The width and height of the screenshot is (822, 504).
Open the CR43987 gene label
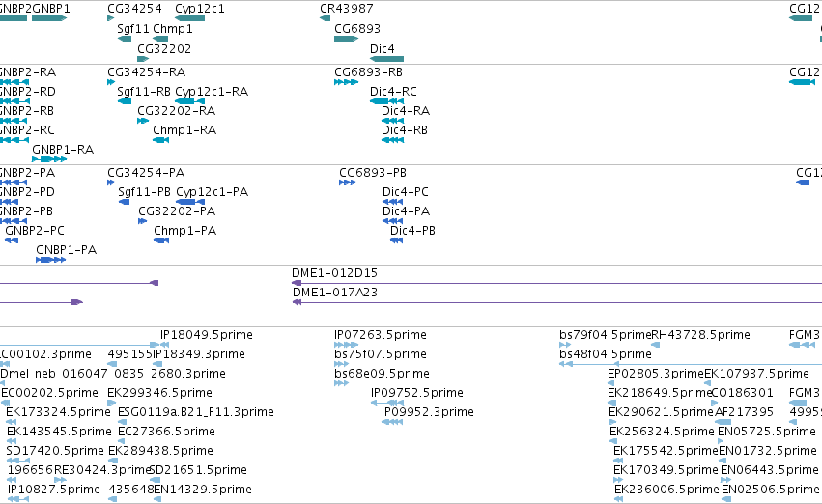347,9
